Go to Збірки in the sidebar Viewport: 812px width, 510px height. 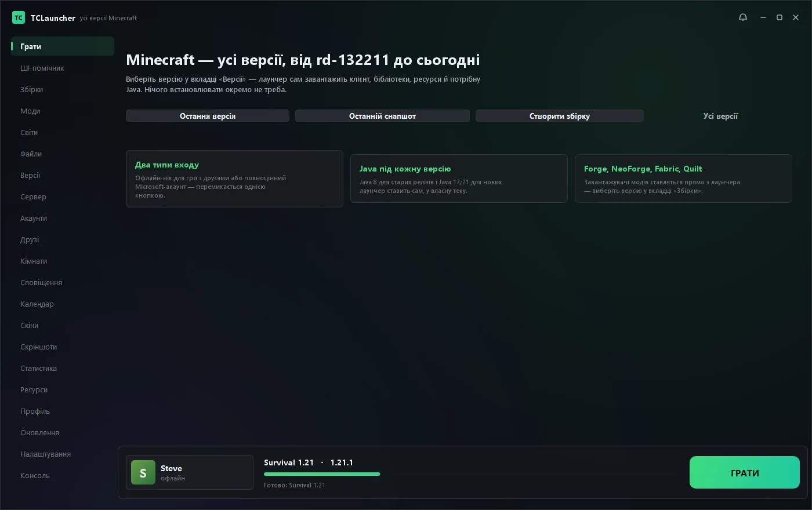coord(63,89)
